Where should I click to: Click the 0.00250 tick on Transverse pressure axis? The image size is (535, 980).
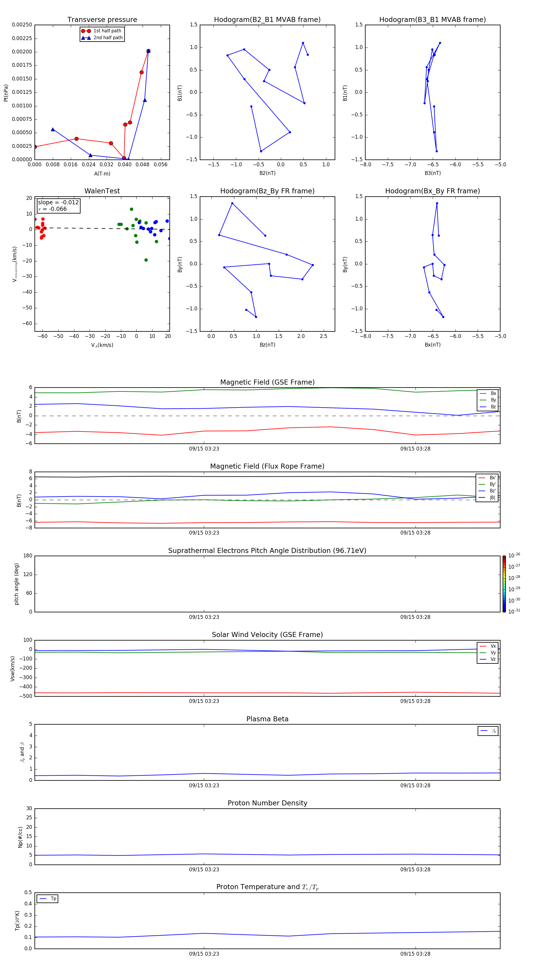coord(22,25)
